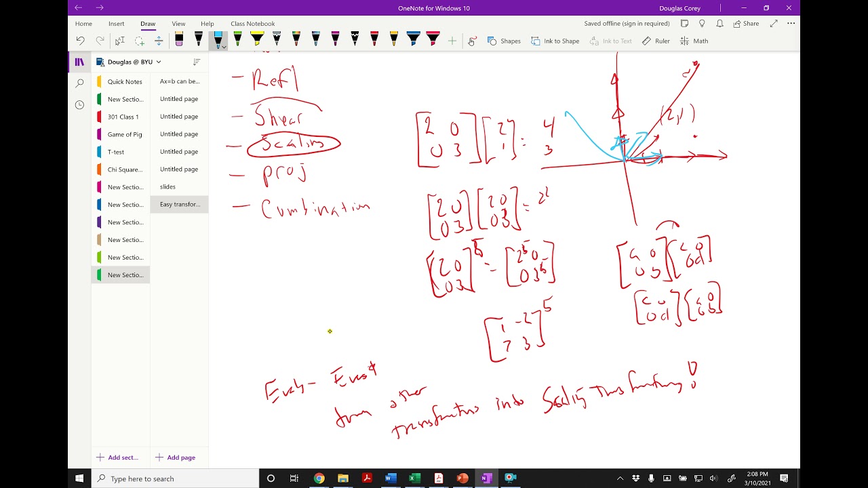Convert ink using Ink to Shape
The image size is (868, 488).
[x=555, y=41]
